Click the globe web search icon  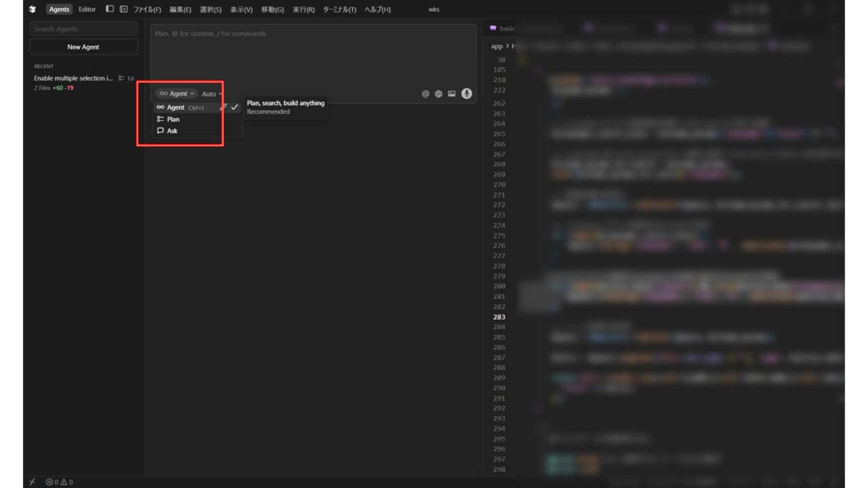(x=438, y=94)
